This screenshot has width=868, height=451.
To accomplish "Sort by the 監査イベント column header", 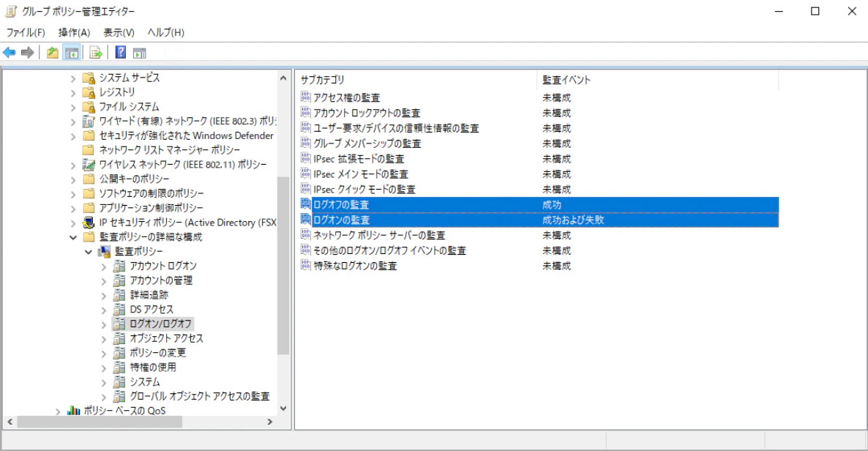I will [658, 80].
